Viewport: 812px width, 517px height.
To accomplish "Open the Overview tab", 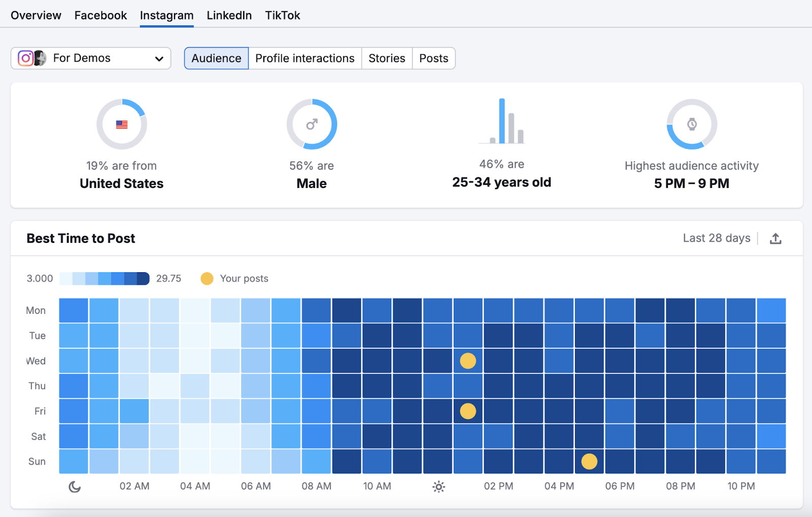I will pos(36,15).
